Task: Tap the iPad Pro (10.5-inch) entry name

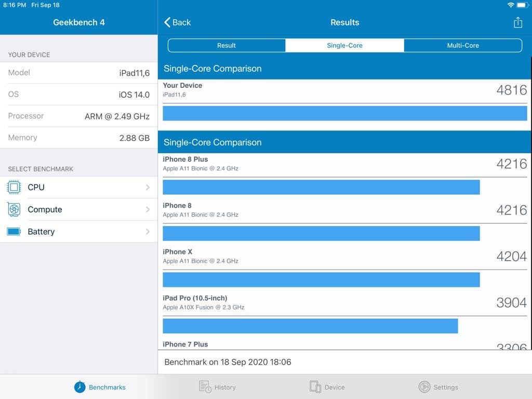Action: [195, 298]
